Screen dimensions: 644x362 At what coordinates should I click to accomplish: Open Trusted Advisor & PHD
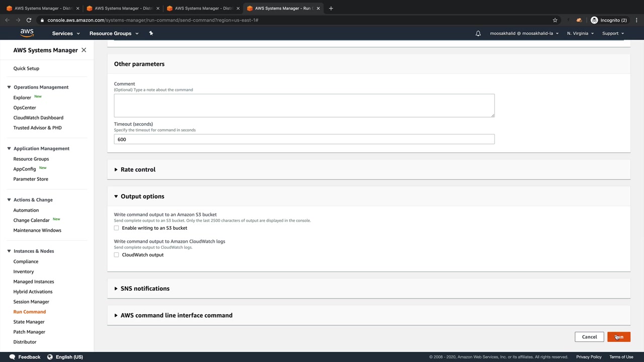(38, 128)
